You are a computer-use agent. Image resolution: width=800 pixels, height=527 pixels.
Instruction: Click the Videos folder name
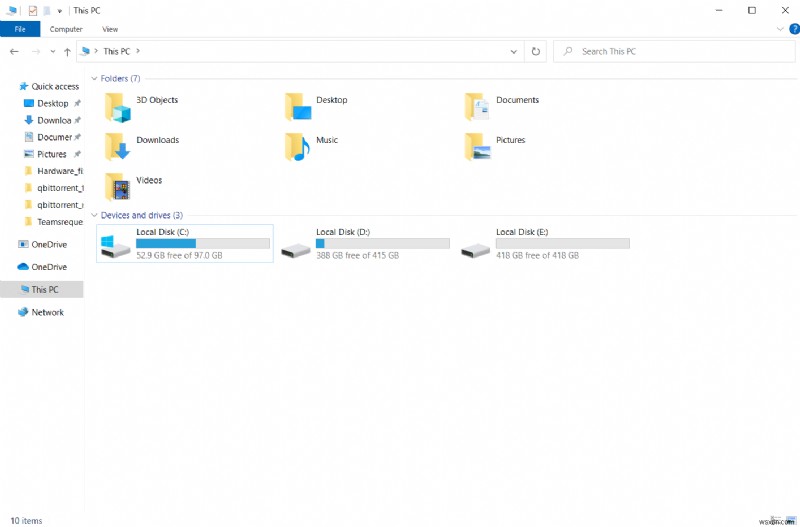coord(149,180)
